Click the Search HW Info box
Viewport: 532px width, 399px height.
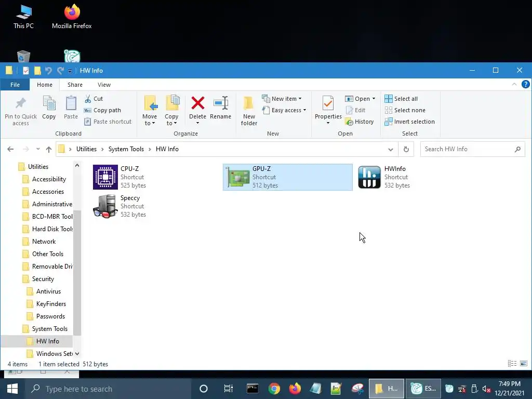472,149
